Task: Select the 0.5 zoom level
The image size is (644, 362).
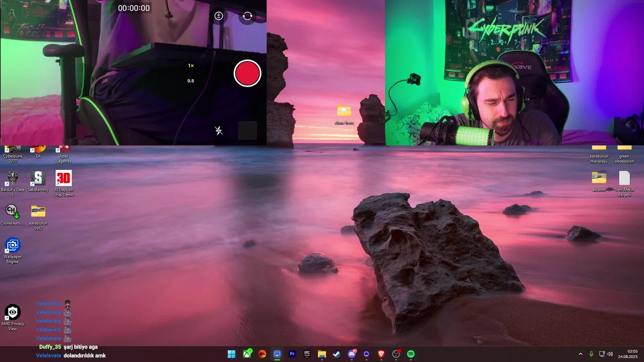Action: [x=191, y=81]
